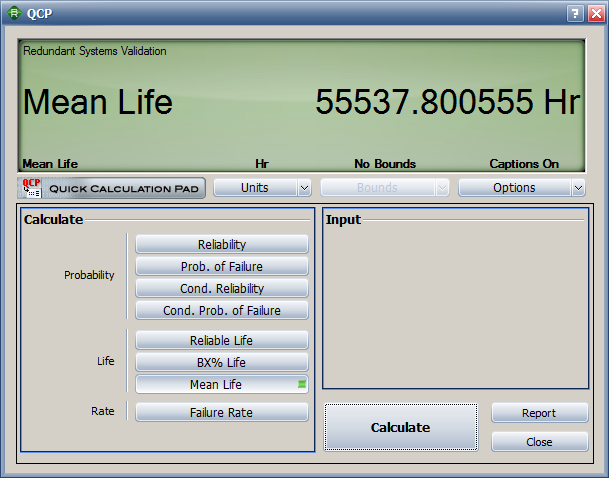Click the Redundant Systems Validation title text
Image resolution: width=609 pixels, height=478 pixels.
95,51
